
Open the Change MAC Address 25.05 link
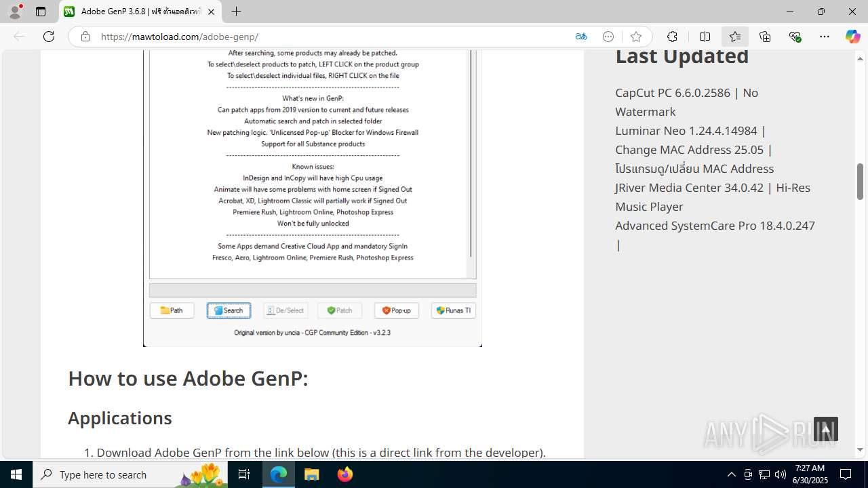pyautogui.click(x=694, y=159)
